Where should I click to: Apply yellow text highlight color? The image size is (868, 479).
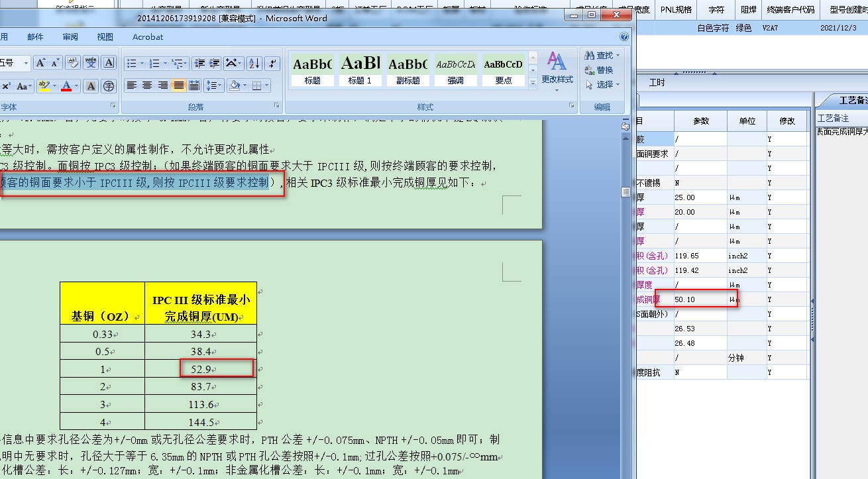coord(44,86)
